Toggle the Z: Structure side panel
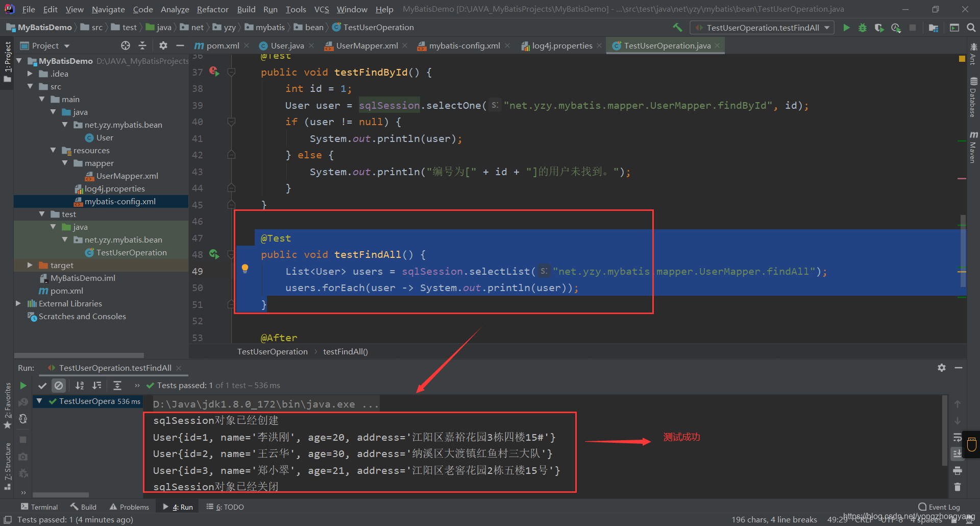Screen dimensions: 980x526 pos(7,466)
